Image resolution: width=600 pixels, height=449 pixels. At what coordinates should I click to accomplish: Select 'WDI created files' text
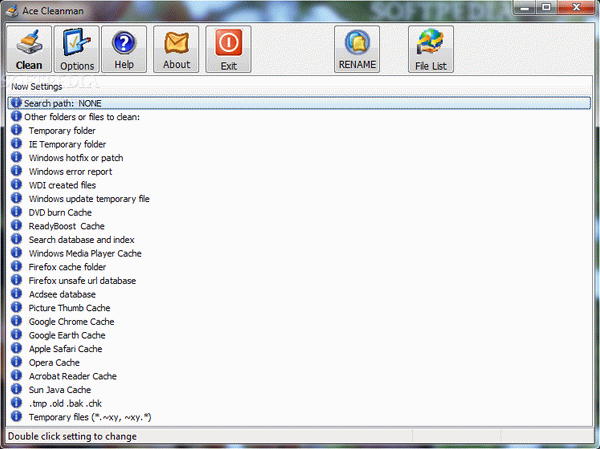click(62, 185)
